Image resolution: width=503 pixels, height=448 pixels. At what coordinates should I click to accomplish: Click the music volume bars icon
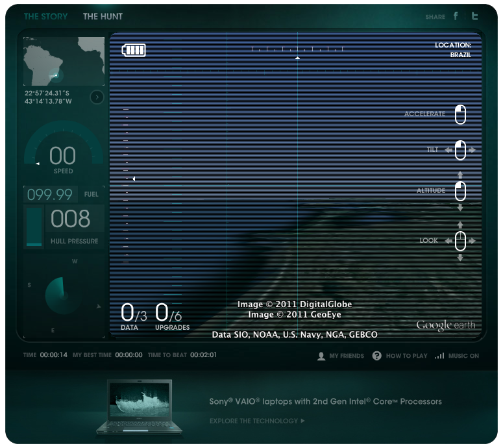pyautogui.click(x=439, y=356)
